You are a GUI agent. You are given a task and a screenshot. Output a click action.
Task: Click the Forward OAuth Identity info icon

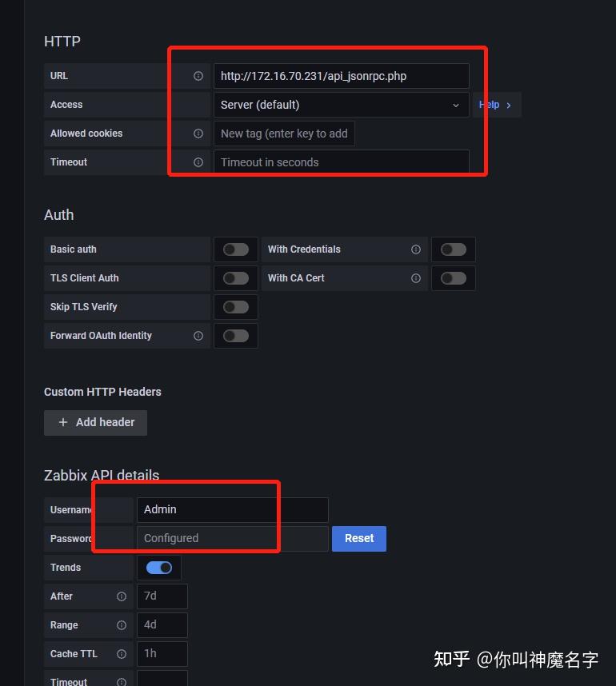point(198,336)
